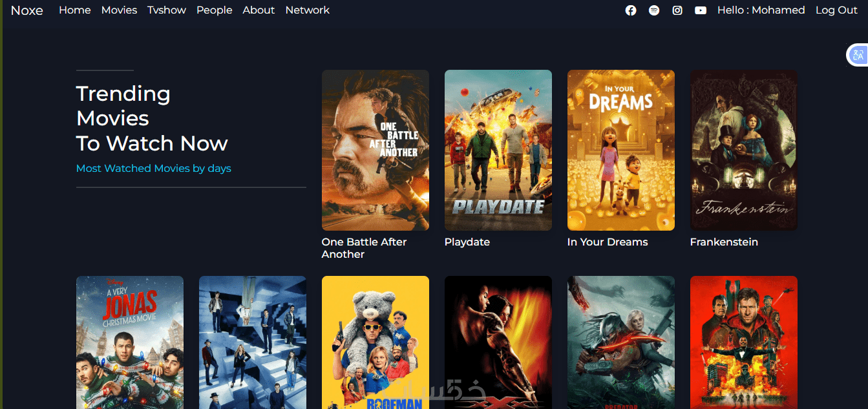Screen dimensions: 868x409
Task: Go to the Home page
Action: (75, 10)
